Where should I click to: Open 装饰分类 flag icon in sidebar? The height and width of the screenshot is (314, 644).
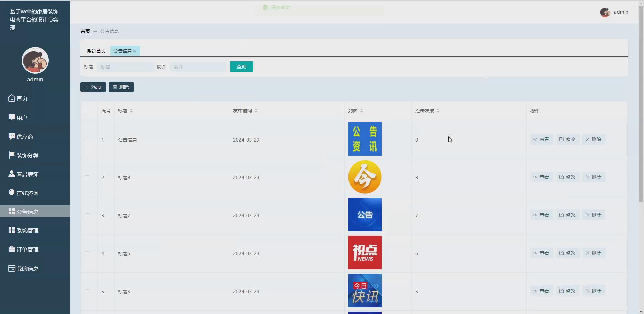12,155
